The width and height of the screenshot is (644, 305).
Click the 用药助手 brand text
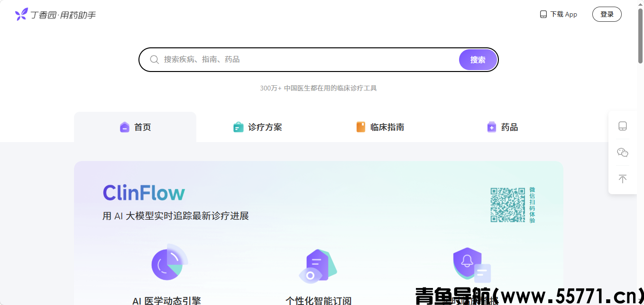click(x=78, y=15)
